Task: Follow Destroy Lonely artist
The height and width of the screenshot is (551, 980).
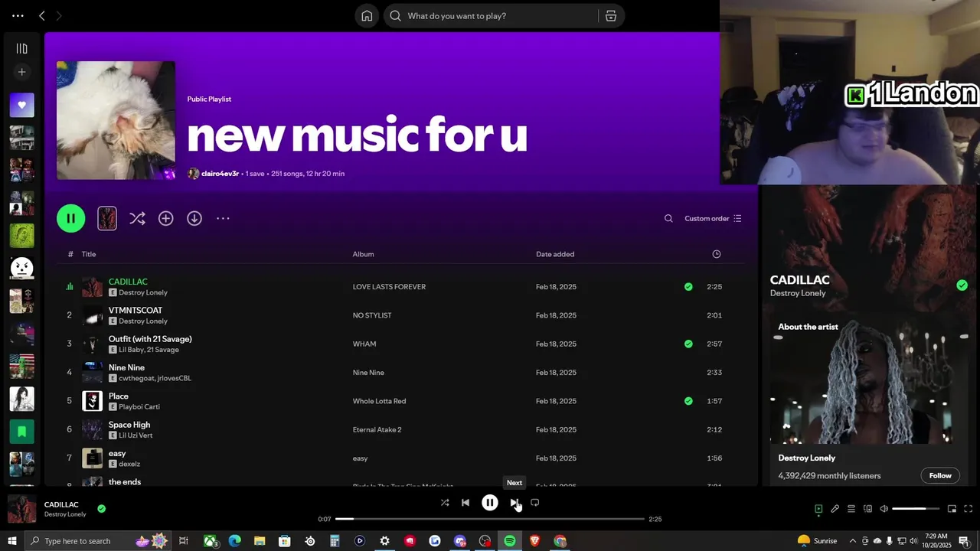Action: click(x=940, y=475)
